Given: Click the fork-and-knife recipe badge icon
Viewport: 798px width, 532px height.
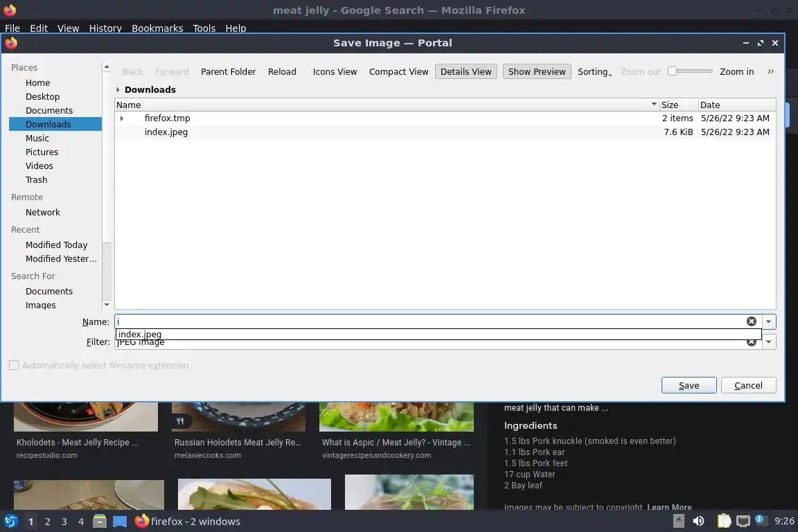Looking at the screenshot, I should [180, 421].
